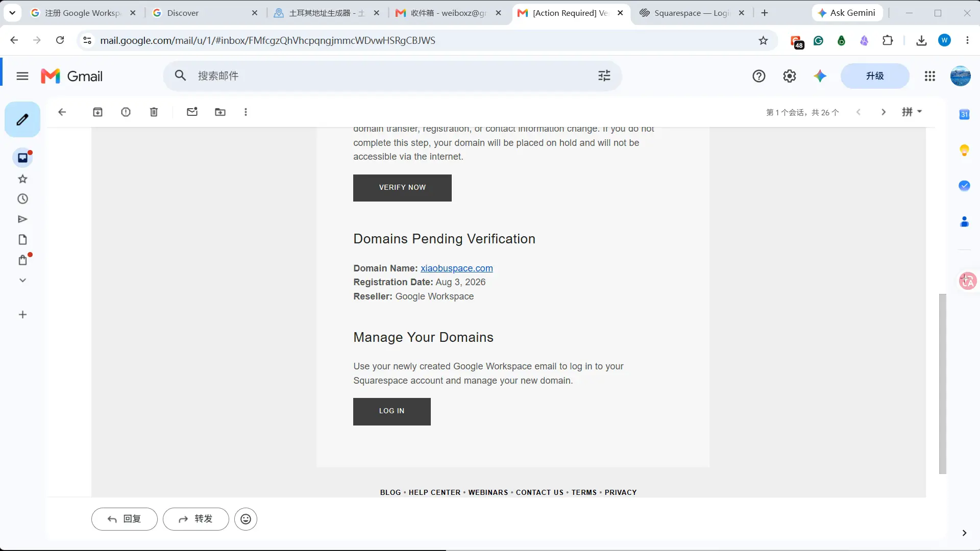Image resolution: width=980 pixels, height=551 pixels.
Task: Open Google apps grid launcher
Action: (930, 76)
